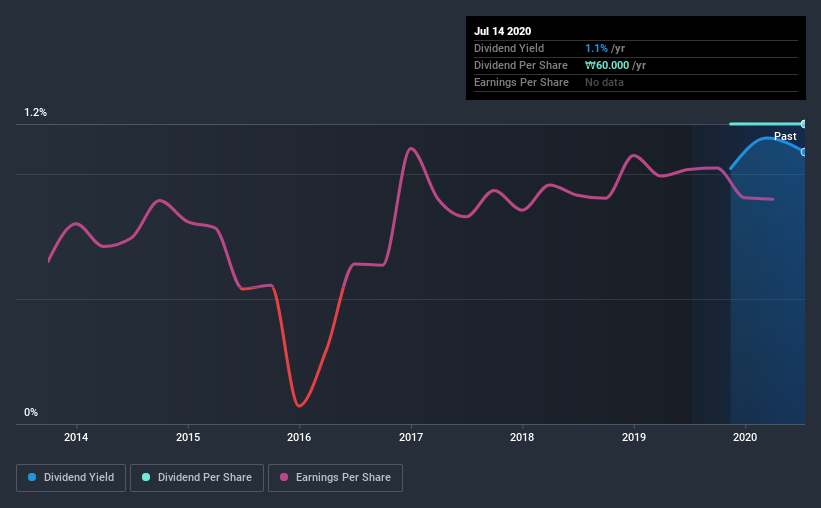Click the teal Dividend Per Share endpoint marker
This screenshot has height=508, width=821.
[803, 124]
